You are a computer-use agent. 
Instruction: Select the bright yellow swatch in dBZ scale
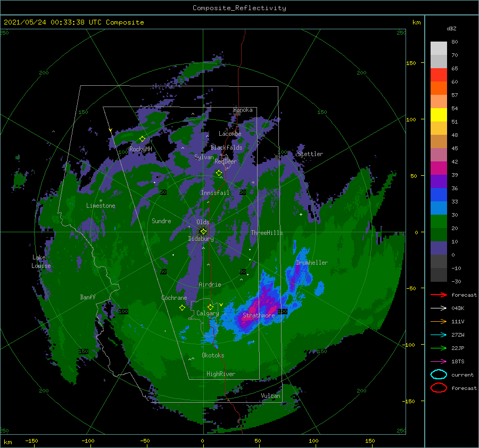point(439,115)
